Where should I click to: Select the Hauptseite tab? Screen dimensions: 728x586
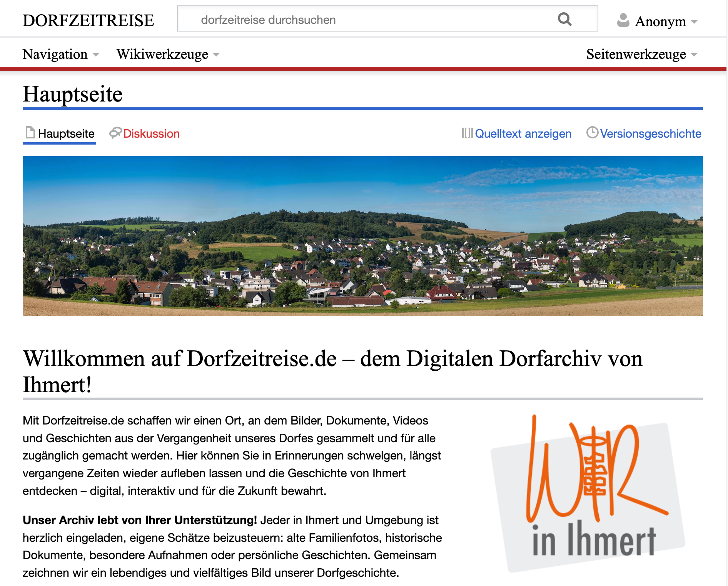pyautogui.click(x=66, y=134)
